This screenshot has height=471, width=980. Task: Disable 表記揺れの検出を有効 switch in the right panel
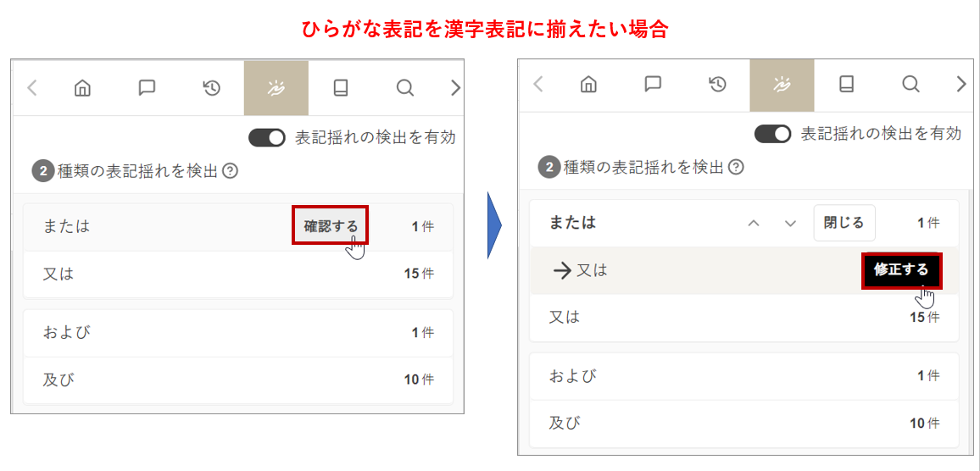coord(772,134)
